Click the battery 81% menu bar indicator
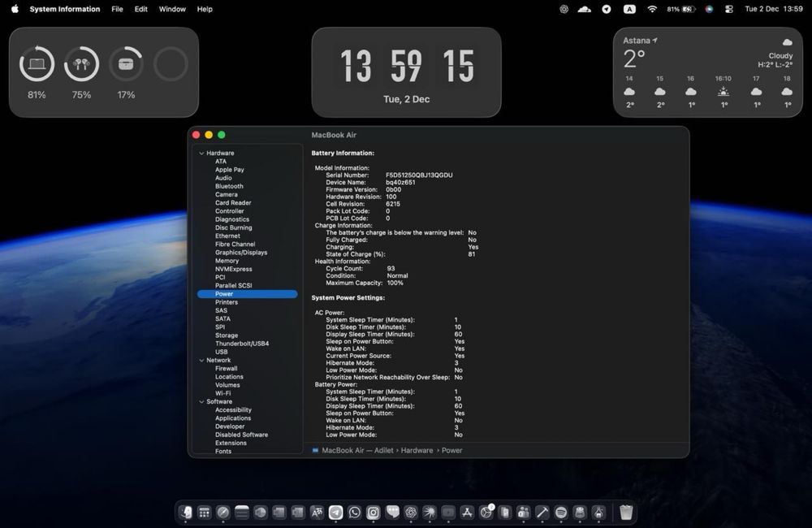The image size is (812, 528). click(x=680, y=9)
